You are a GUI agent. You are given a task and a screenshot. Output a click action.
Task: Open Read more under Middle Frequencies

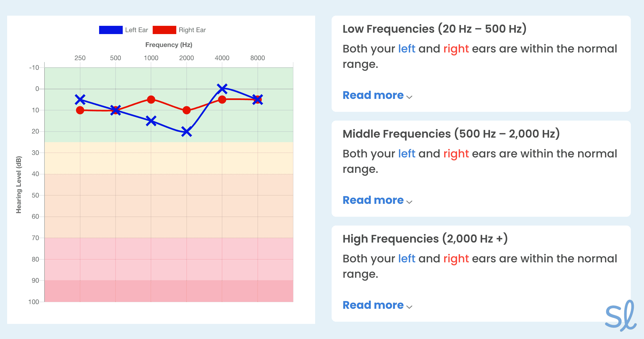click(373, 200)
